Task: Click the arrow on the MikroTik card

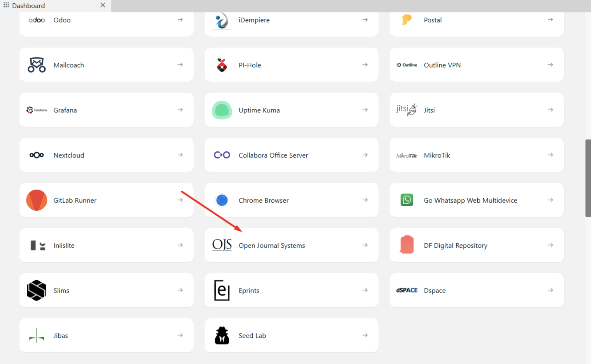Action: (550, 155)
